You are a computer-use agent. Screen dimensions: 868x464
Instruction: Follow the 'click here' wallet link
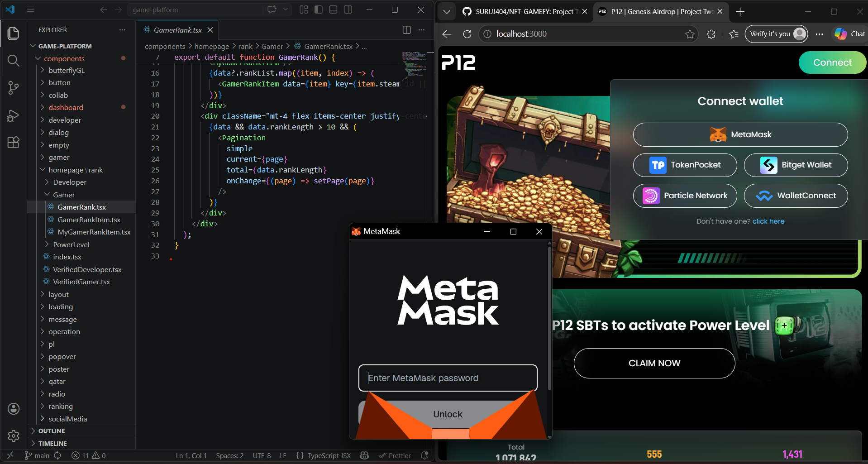[768, 221]
